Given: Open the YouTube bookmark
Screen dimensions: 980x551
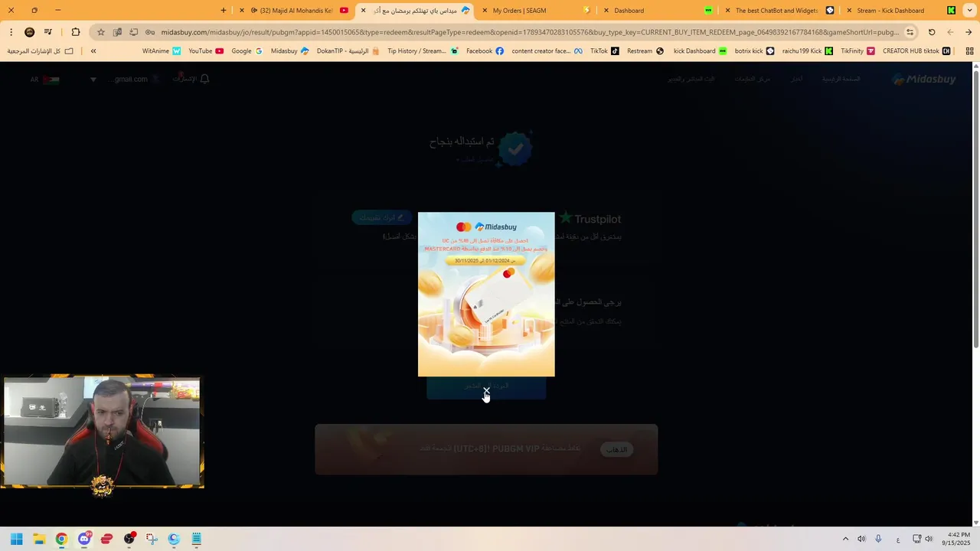Looking at the screenshot, I should [206, 51].
